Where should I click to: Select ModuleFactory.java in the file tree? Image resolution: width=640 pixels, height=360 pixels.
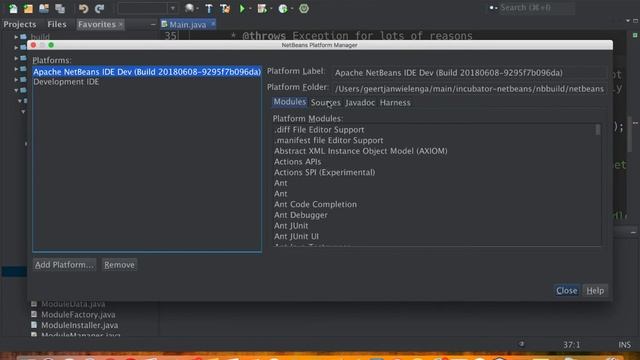tap(78, 315)
